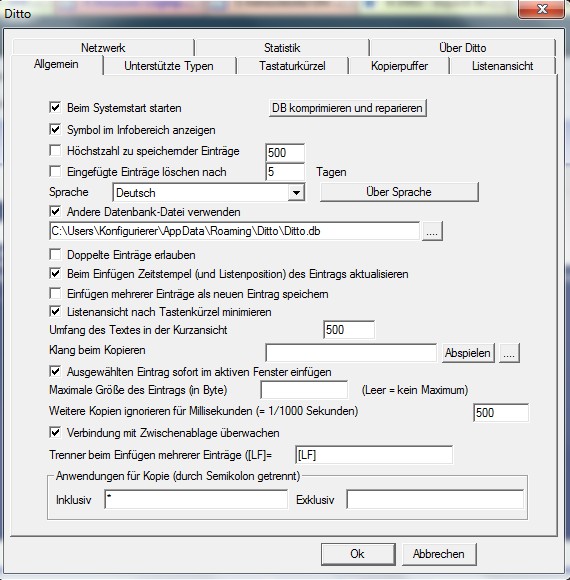Click the Höchstzahl entries field with 500

pos(285,153)
